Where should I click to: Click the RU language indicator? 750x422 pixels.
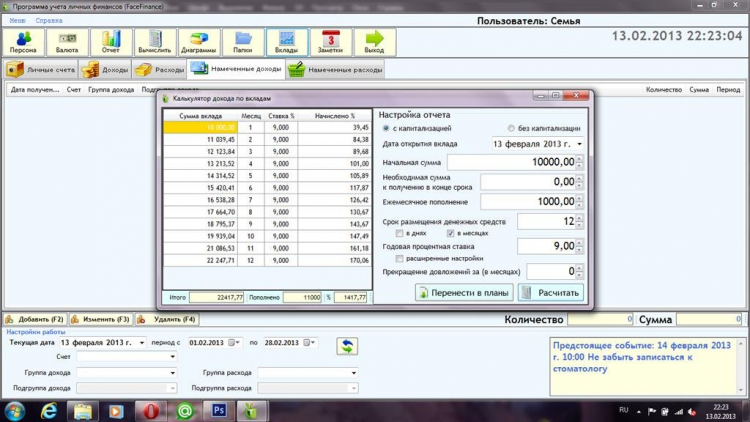click(623, 410)
